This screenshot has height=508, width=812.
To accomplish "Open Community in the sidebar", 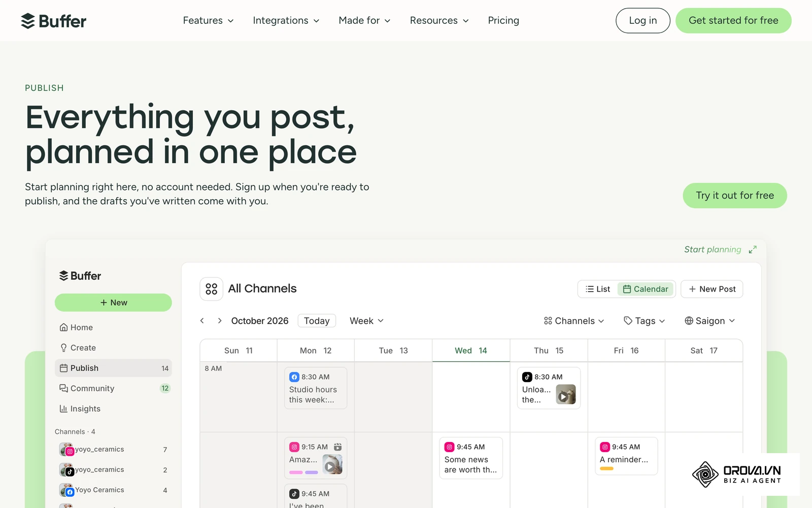I will [113, 389].
